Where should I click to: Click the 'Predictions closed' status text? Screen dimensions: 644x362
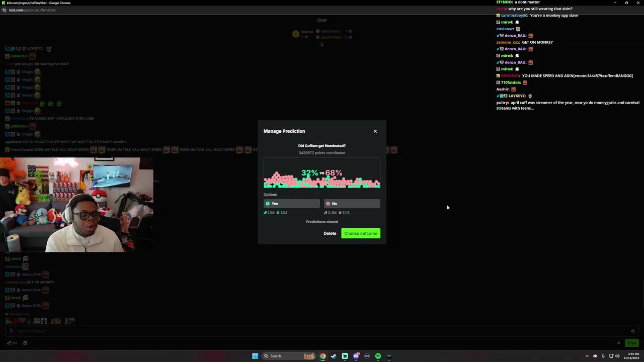(322, 222)
